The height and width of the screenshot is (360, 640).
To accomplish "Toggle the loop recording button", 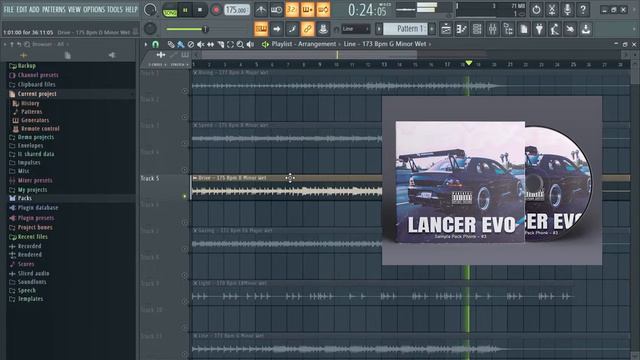I will (x=323, y=10).
